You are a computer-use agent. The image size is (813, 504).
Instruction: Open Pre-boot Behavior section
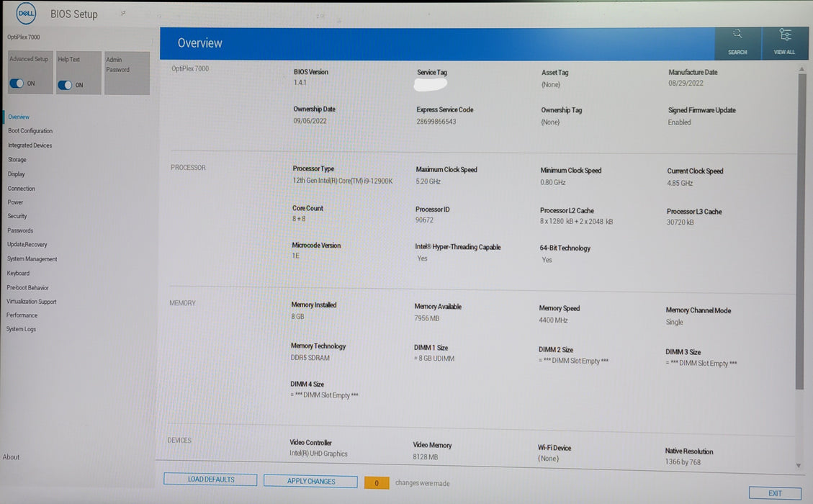click(x=27, y=288)
